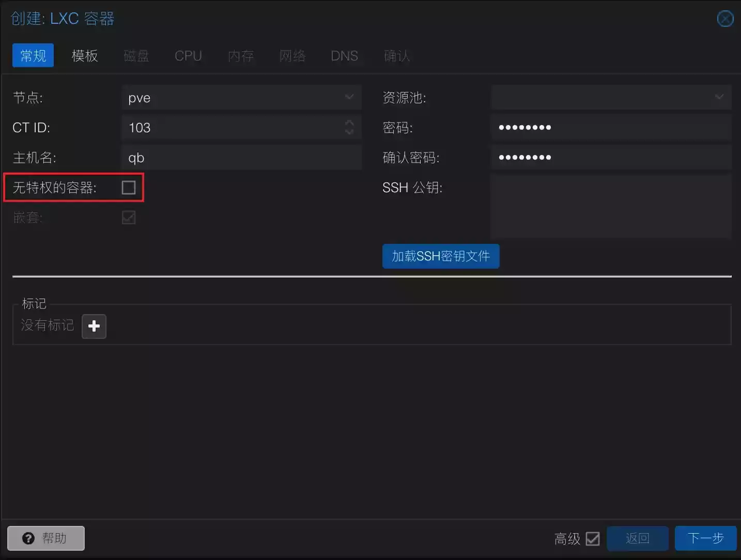The height and width of the screenshot is (560, 741).
Task: Toggle the 嵌套 nesting checkbox
Action: 129,217
